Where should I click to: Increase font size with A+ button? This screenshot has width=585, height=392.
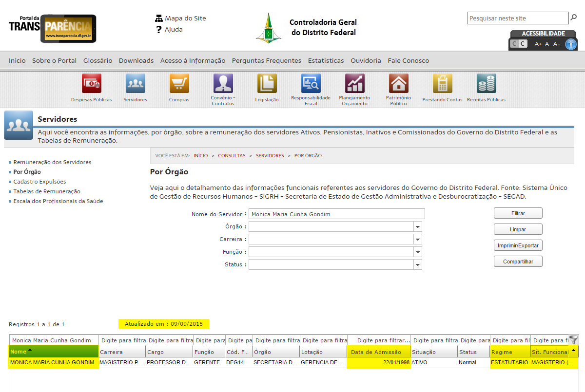pyautogui.click(x=538, y=44)
